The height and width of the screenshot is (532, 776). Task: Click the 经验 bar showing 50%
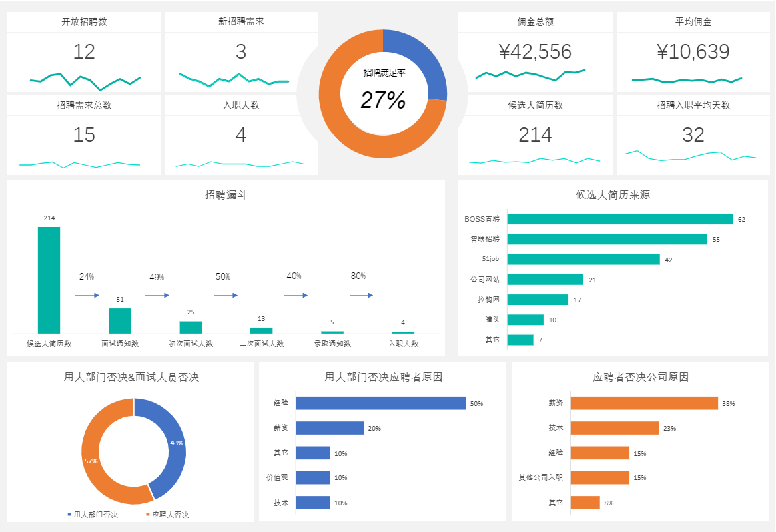point(380,402)
